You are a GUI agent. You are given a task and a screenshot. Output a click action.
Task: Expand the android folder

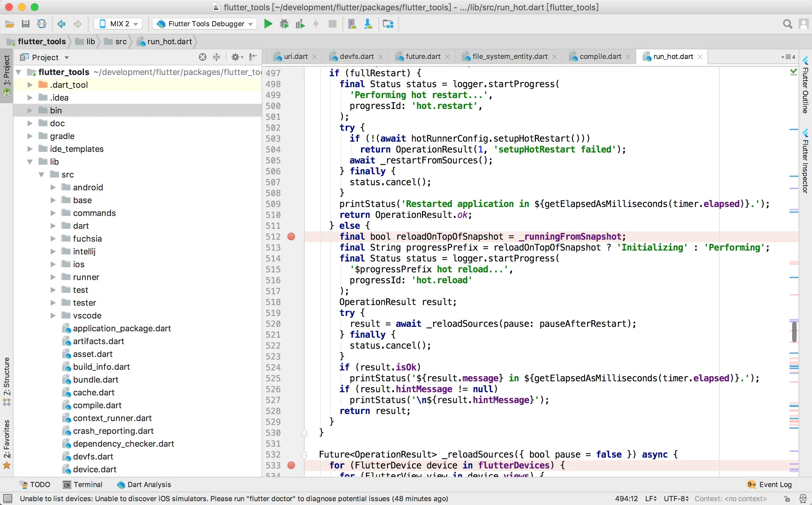click(53, 187)
